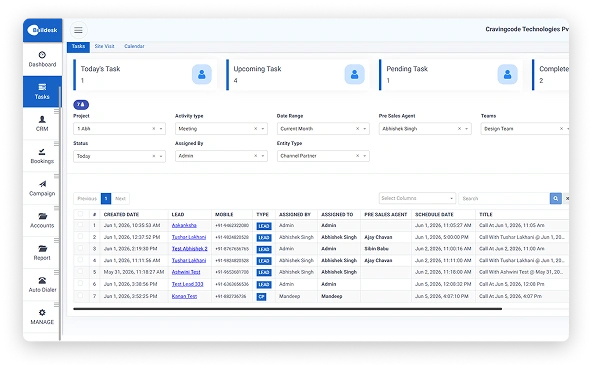Screen dimensions: 592x369
Task: Open the Aakanksha lead link
Action: pos(184,225)
